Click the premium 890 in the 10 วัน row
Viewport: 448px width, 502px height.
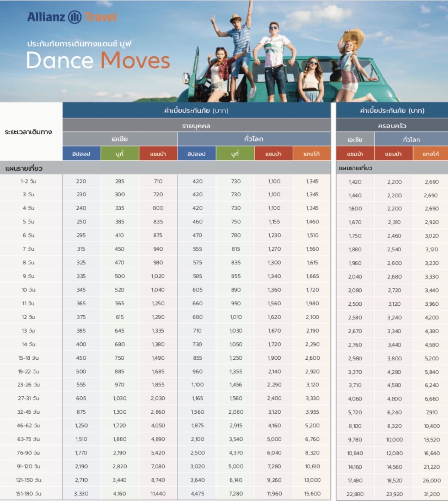(236, 290)
